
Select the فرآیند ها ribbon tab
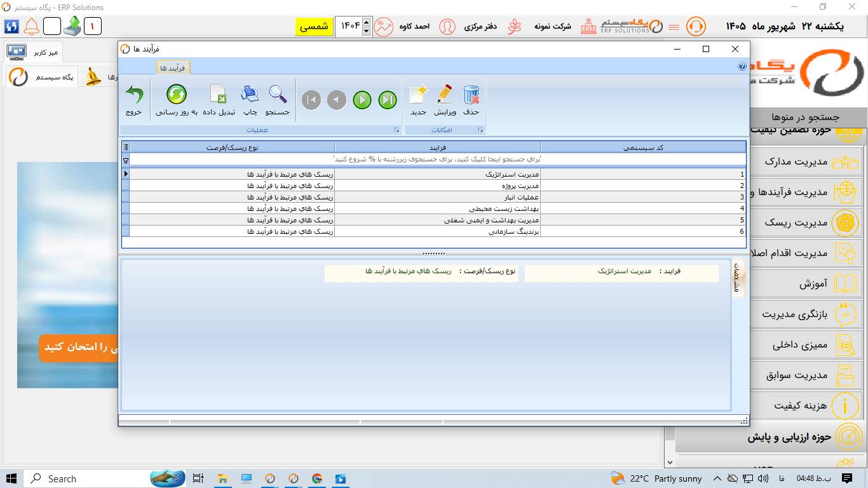click(172, 68)
